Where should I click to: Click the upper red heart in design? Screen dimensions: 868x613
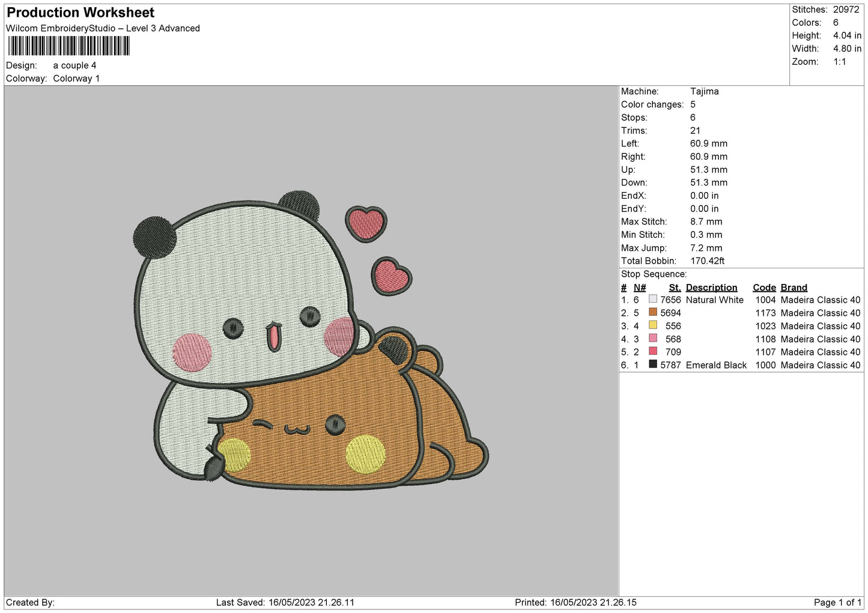[x=365, y=223]
